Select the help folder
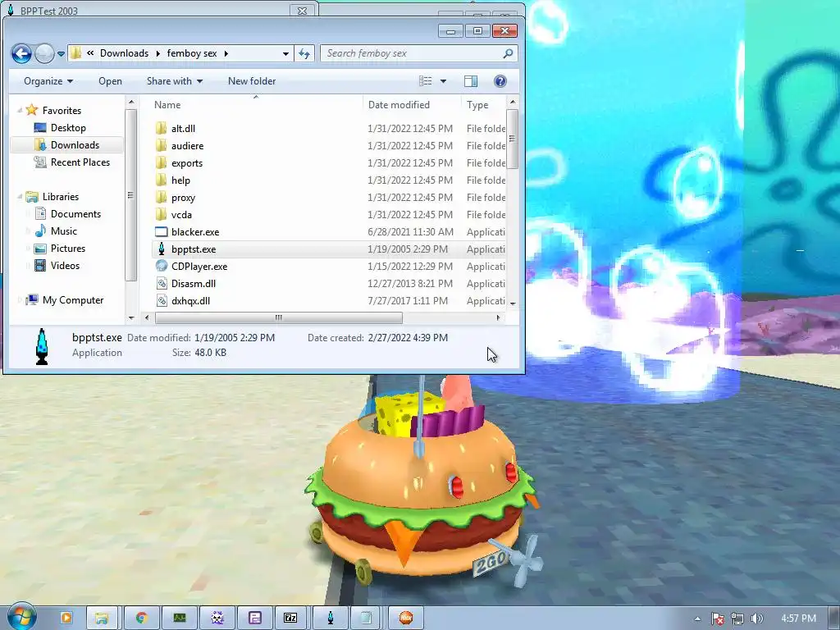840x630 pixels. [180, 180]
